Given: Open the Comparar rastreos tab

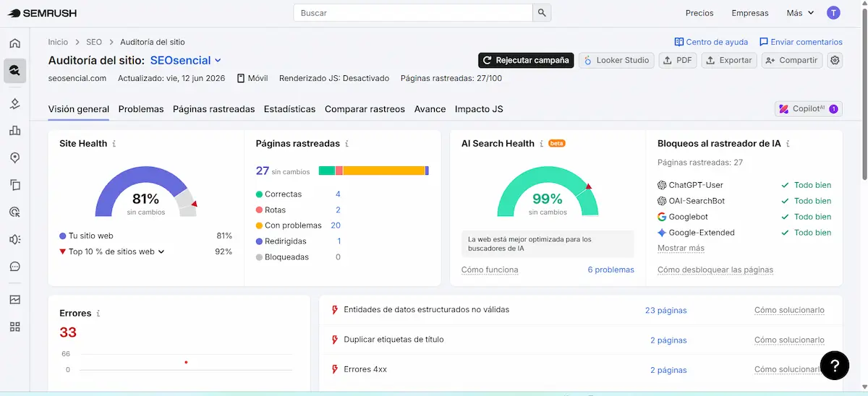Looking at the screenshot, I should [365, 109].
